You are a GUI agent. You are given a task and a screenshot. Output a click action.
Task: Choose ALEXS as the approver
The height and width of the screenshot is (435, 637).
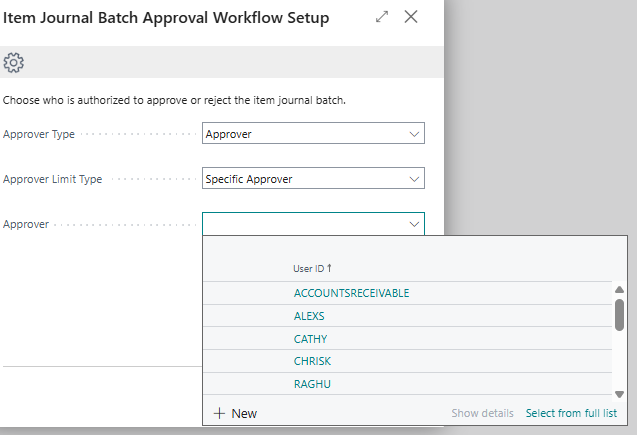(x=309, y=316)
